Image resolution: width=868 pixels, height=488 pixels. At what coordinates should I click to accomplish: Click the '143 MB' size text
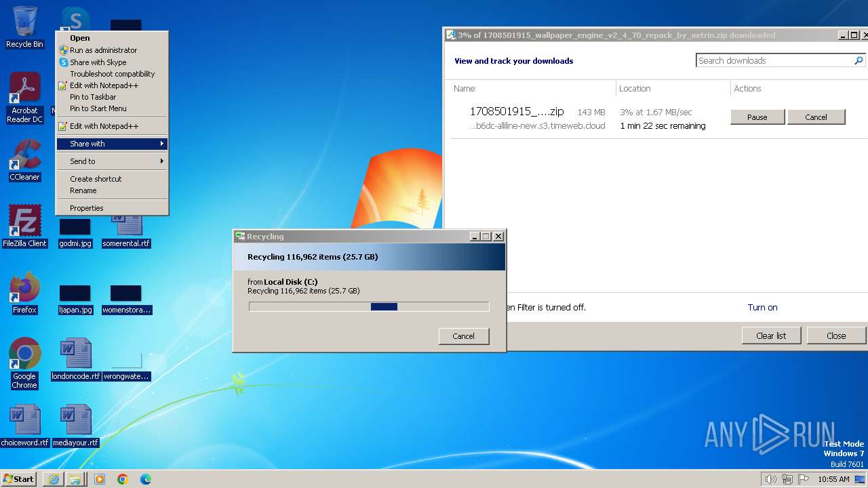tap(591, 113)
